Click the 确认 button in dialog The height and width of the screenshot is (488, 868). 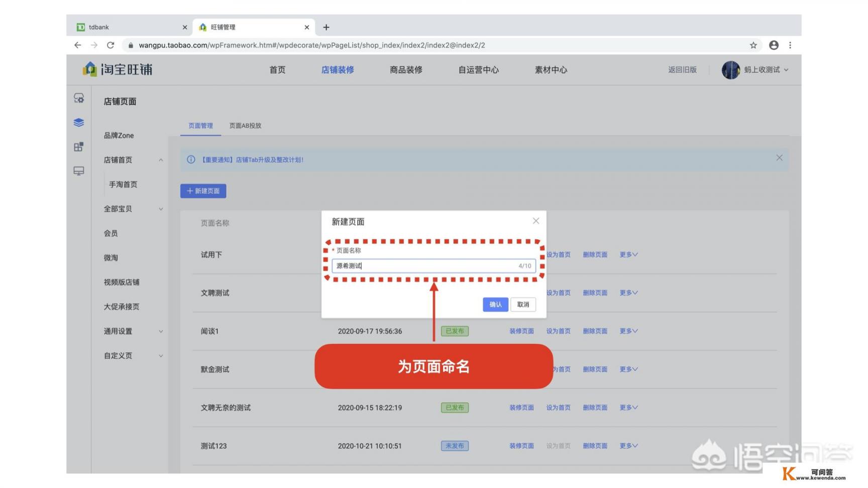coord(495,304)
